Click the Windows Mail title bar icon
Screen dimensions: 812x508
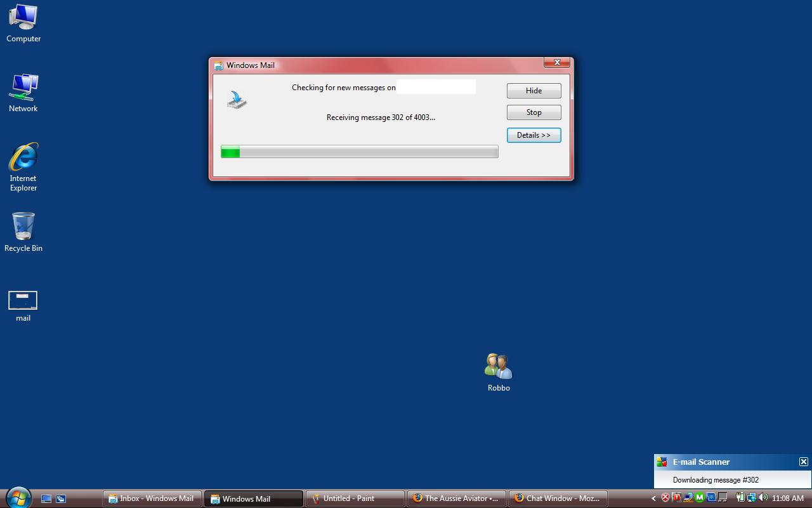pos(218,65)
